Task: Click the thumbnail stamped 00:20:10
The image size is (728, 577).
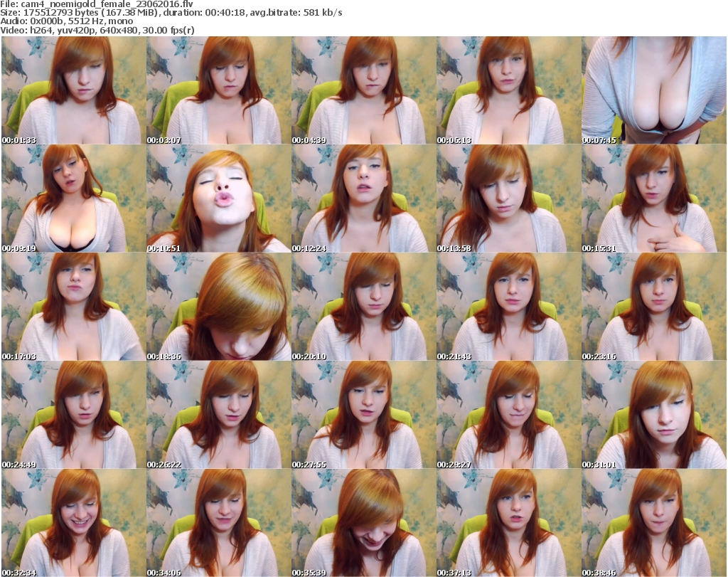Action: click(x=363, y=307)
